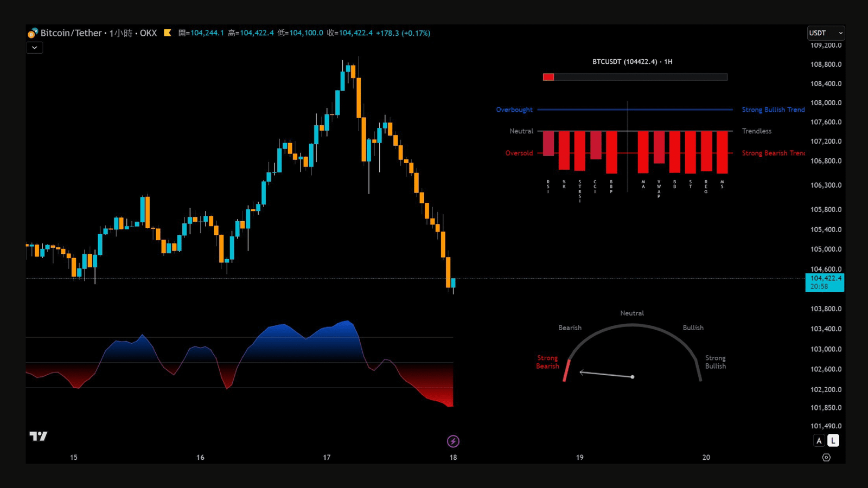Click the TradingView logo
Viewport: 868px width, 488px height.
pos(38,436)
